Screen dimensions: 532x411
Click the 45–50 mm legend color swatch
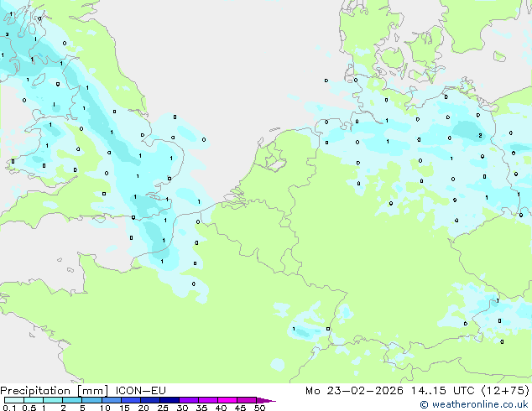click(x=247, y=400)
